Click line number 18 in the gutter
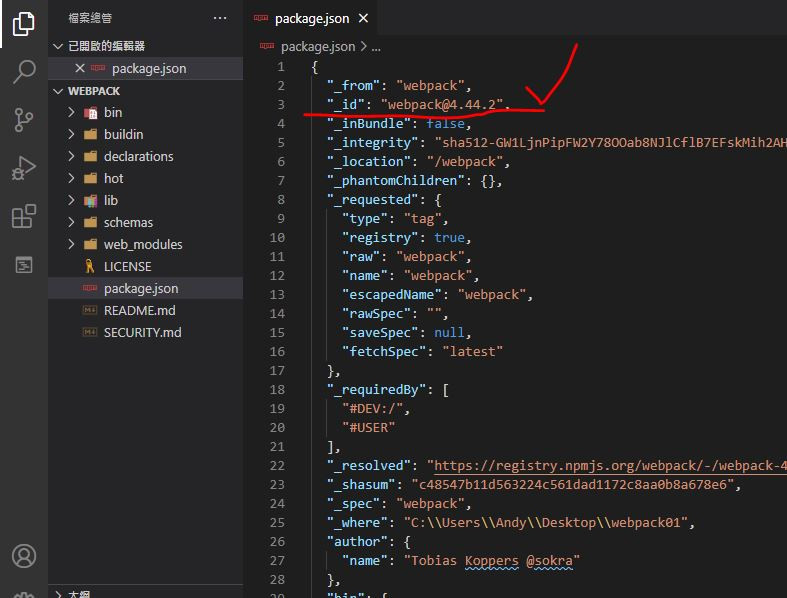Screen dimensions: 787x598 [277, 390]
